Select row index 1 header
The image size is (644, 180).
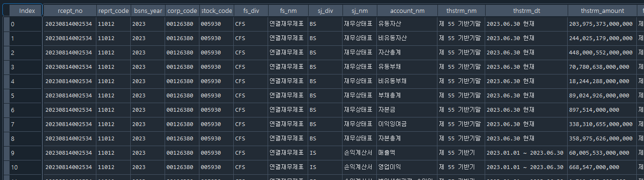click(26, 38)
